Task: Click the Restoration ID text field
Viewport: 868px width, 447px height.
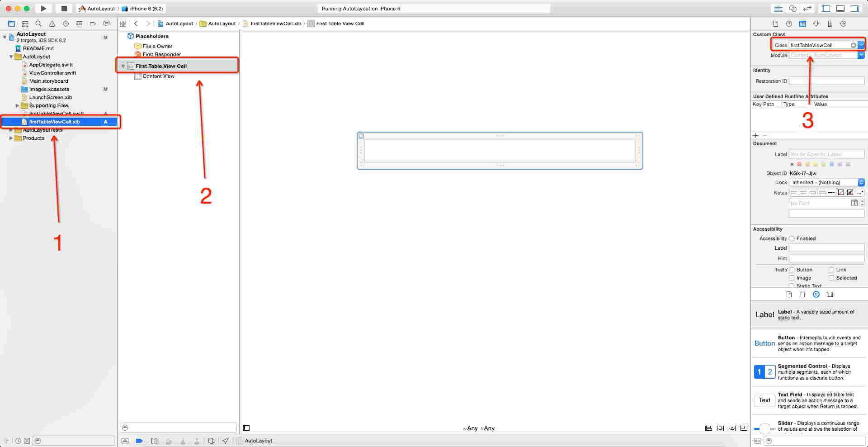Action: 826,81
